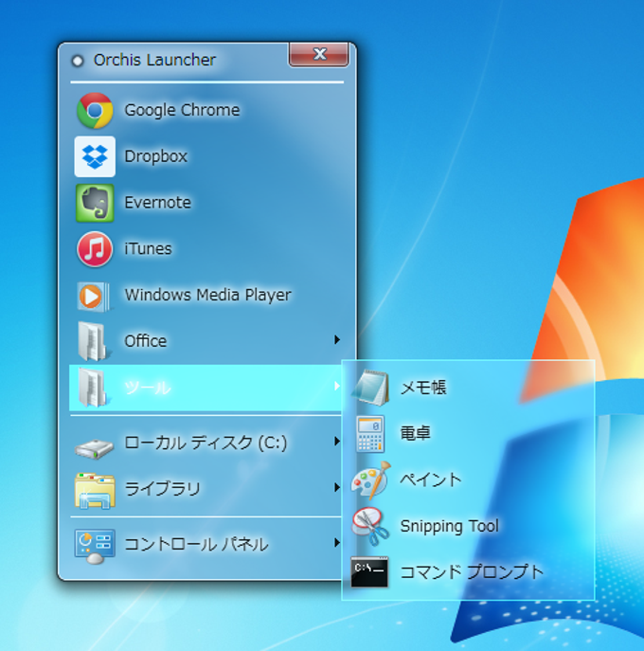Open the 電卓 calculator icon
The width and height of the screenshot is (644, 651).
click(x=370, y=434)
